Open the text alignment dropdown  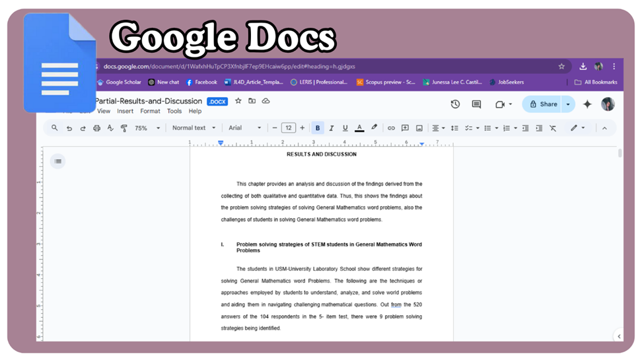point(438,128)
